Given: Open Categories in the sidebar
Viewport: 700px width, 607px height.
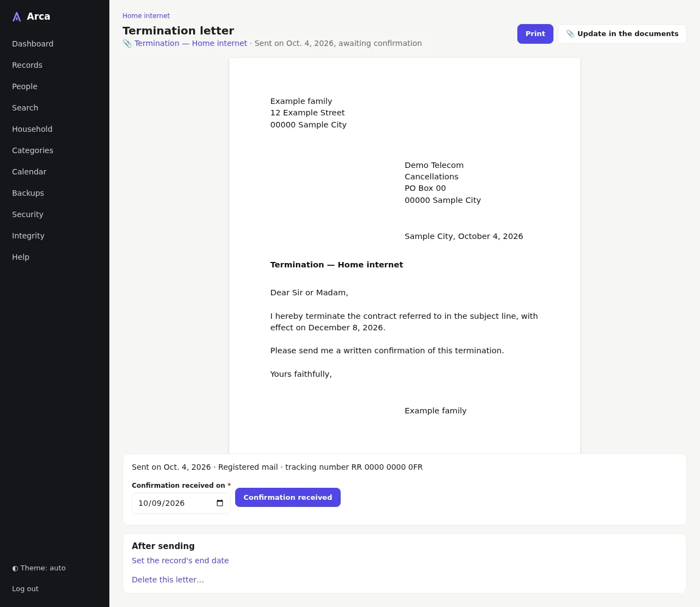Looking at the screenshot, I should point(33,150).
